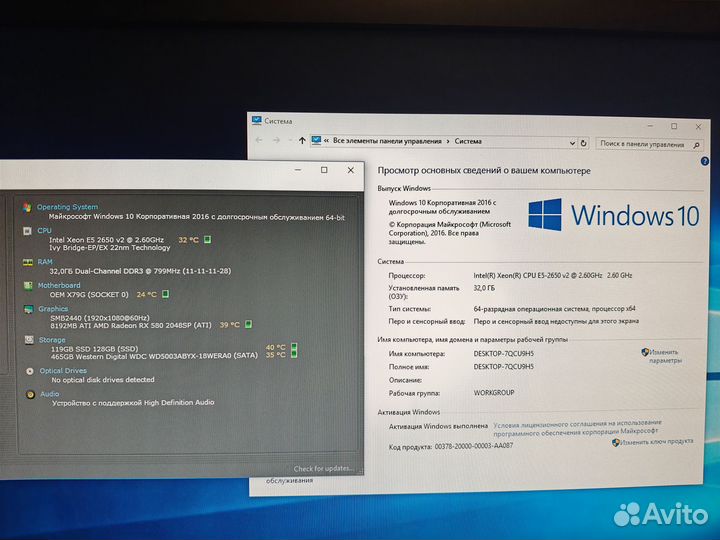
Task: Click 'Все элементы панели управления' breadcrumb
Action: pos(388,142)
